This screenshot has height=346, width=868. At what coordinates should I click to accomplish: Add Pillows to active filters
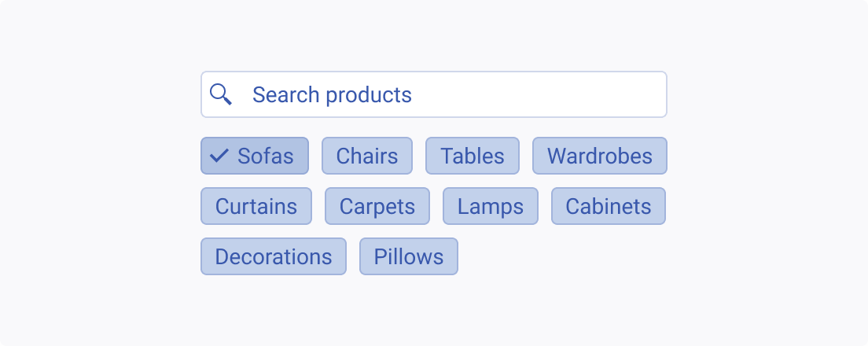pyautogui.click(x=409, y=256)
